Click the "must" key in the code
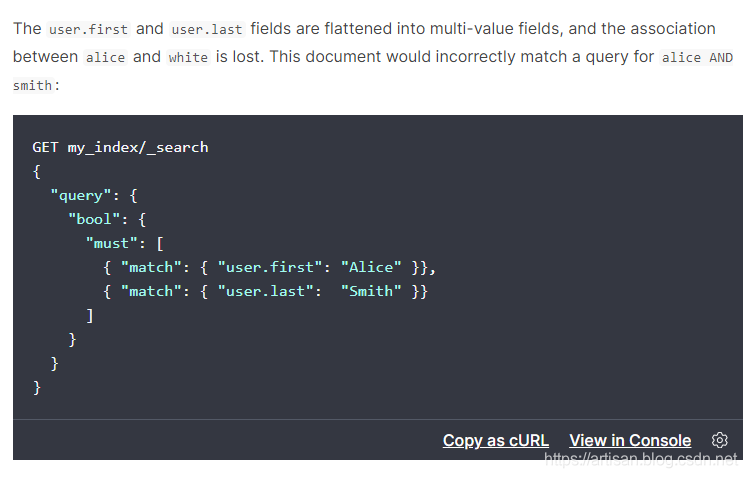The width and height of the screenshot is (748, 478). pos(111,243)
